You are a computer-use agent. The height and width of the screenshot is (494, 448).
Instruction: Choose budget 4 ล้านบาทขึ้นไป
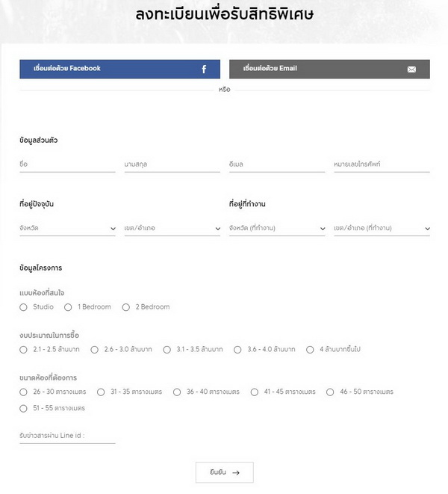point(310,349)
